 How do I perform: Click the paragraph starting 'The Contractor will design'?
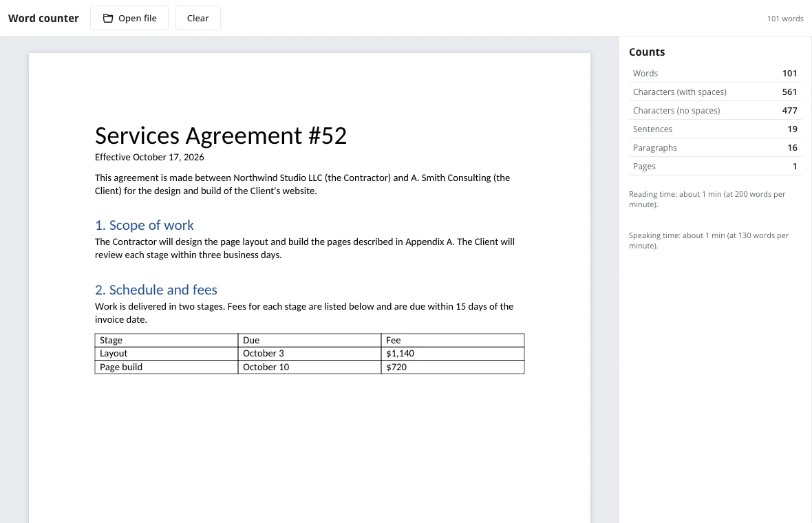coord(304,248)
